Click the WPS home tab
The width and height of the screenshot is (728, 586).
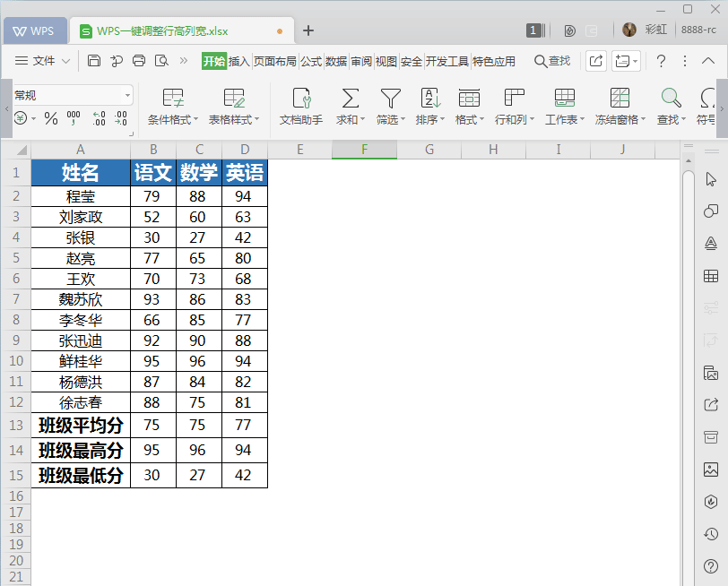(34, 31)
